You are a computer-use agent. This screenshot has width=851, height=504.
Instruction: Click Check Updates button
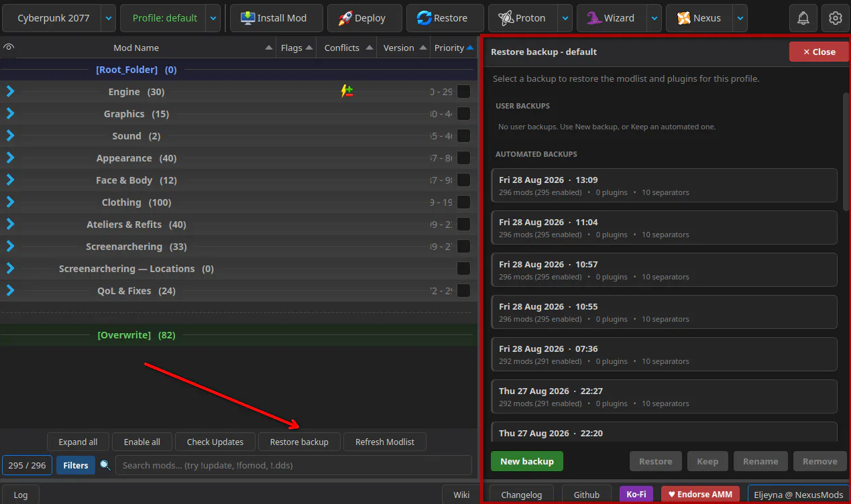215,442
